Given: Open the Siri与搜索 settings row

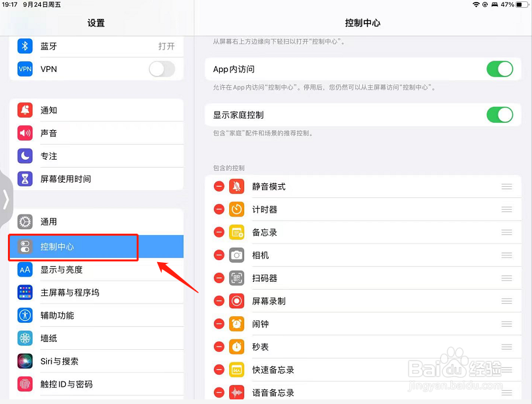Looking at the screenshot, I should pos(96,361).
